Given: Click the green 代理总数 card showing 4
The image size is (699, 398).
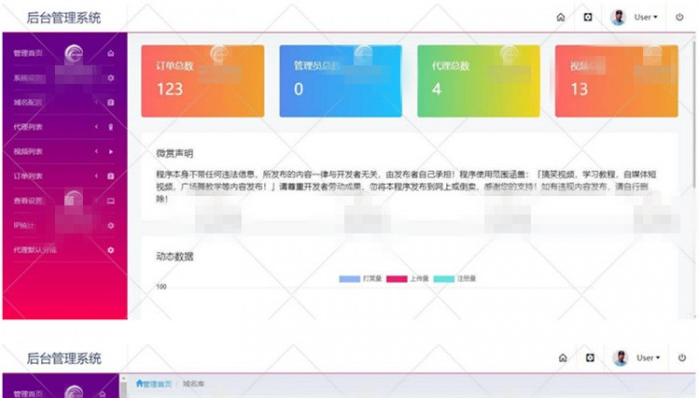Looking at the screenshot, I should point(478,81).
